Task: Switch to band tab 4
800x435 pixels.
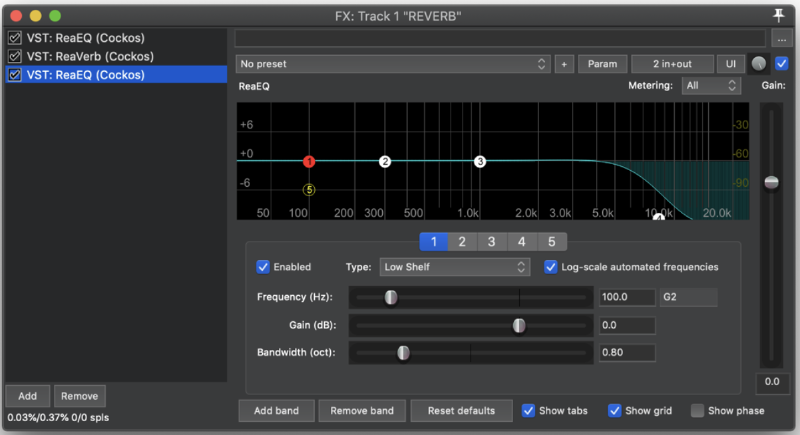Action: point(522,242)
